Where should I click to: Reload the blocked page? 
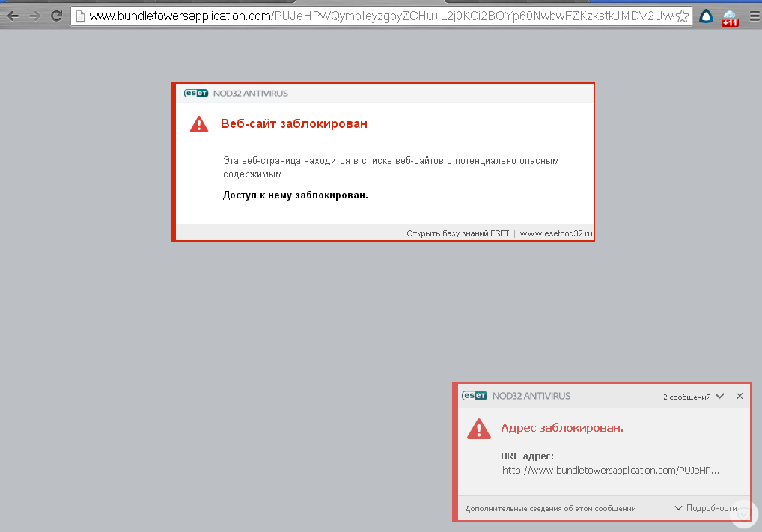click(56, 16)
